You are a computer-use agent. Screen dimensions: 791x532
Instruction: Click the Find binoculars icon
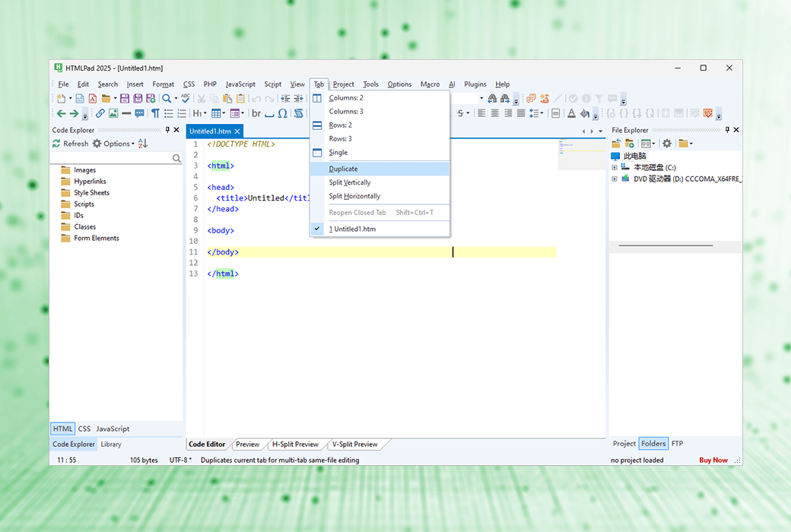coord(492,98)
